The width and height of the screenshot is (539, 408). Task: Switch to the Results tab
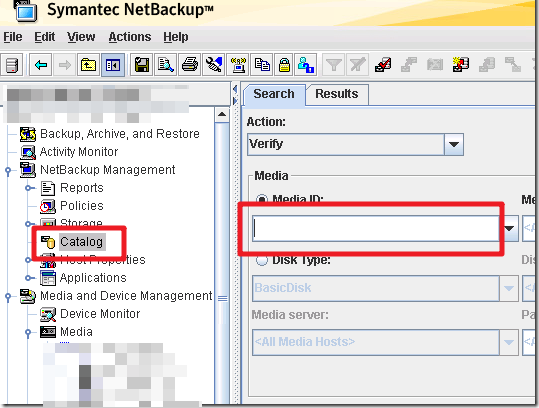click(x=337, y=94)
